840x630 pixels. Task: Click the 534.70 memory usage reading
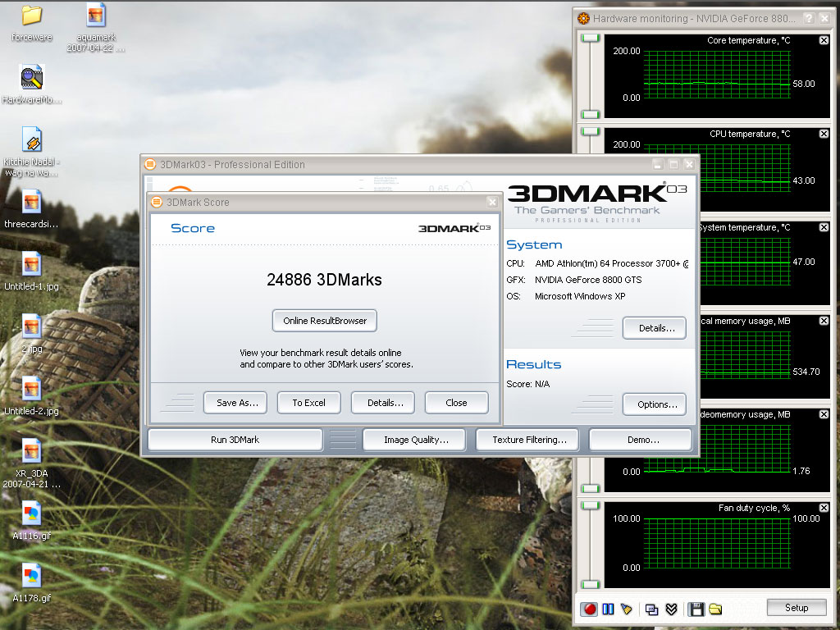[806, 372]
